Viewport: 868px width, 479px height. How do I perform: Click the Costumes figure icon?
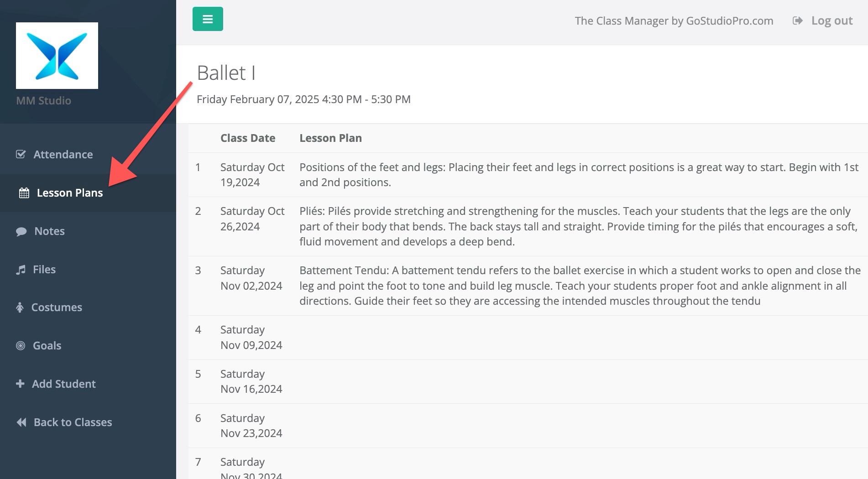(x=20, y=307)
